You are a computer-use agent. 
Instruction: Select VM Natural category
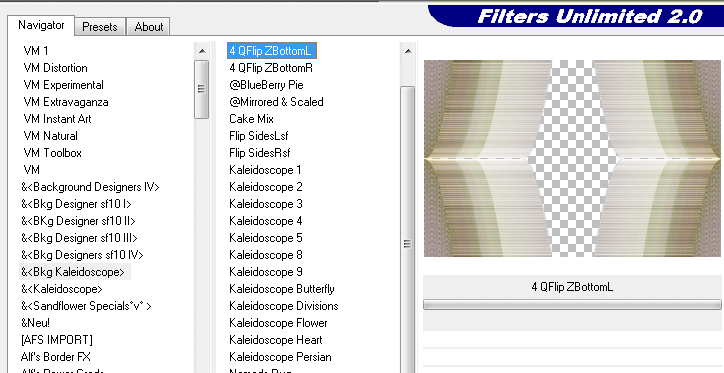tap(51, 136)
